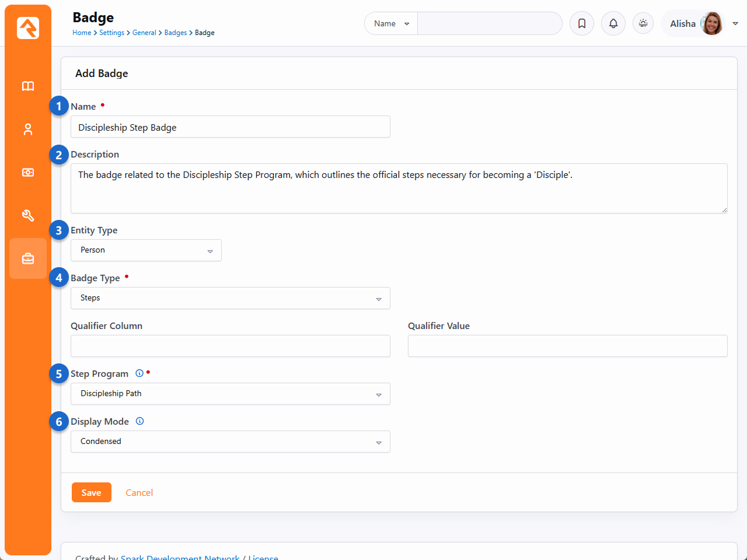This screenshot has height=560, width=747.
Task: Open the person icon sidebar menu
Action: 28,129
